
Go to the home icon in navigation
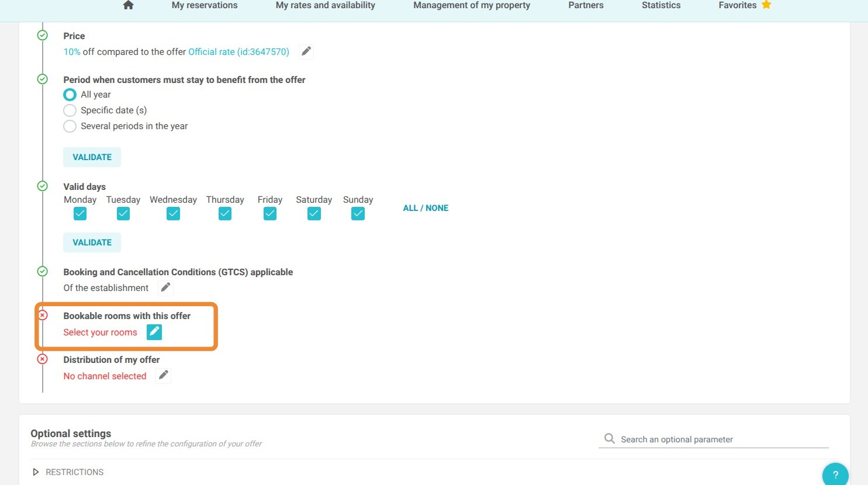(129, 5)
